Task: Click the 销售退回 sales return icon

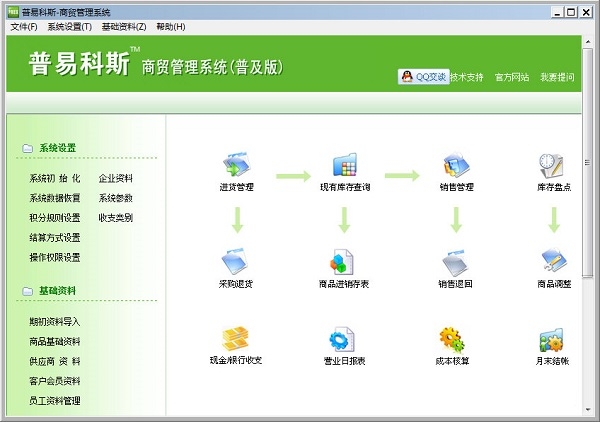Action: [x=455, y=262]
